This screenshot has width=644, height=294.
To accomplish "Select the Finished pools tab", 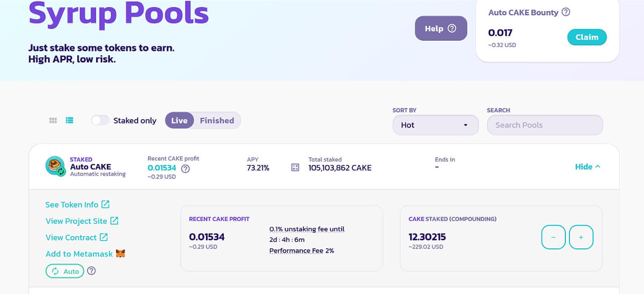I will point(217,121).
